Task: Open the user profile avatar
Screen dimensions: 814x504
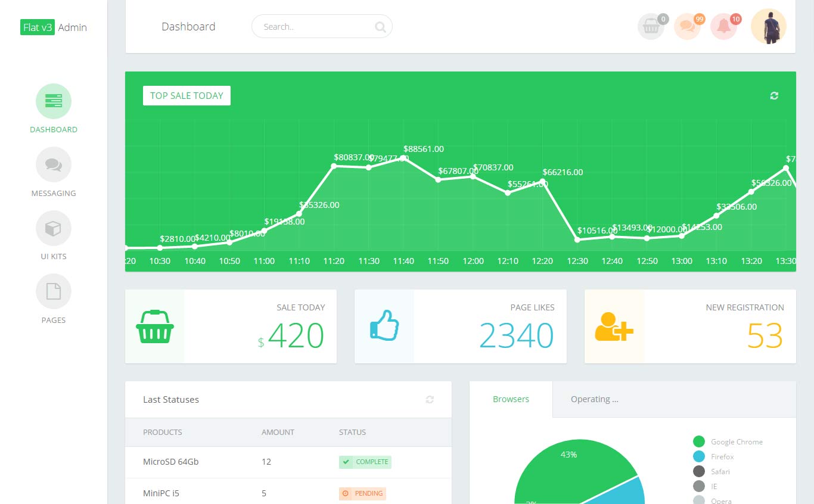Action: click(768, 26)
